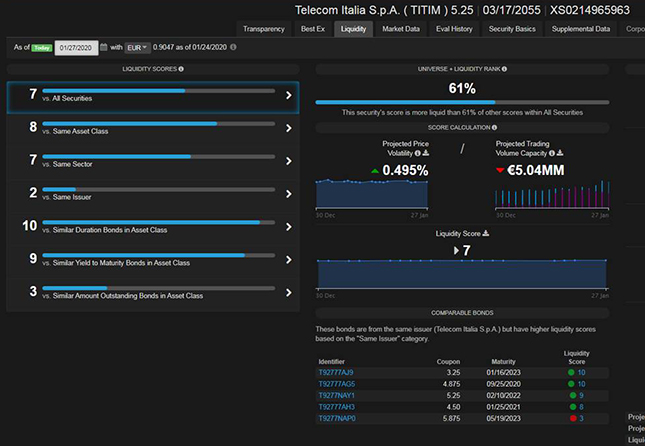The height and width of the screenshot is (446, 645).
Task: Open the EUR currency dropdown
Action: click(137, 48)
